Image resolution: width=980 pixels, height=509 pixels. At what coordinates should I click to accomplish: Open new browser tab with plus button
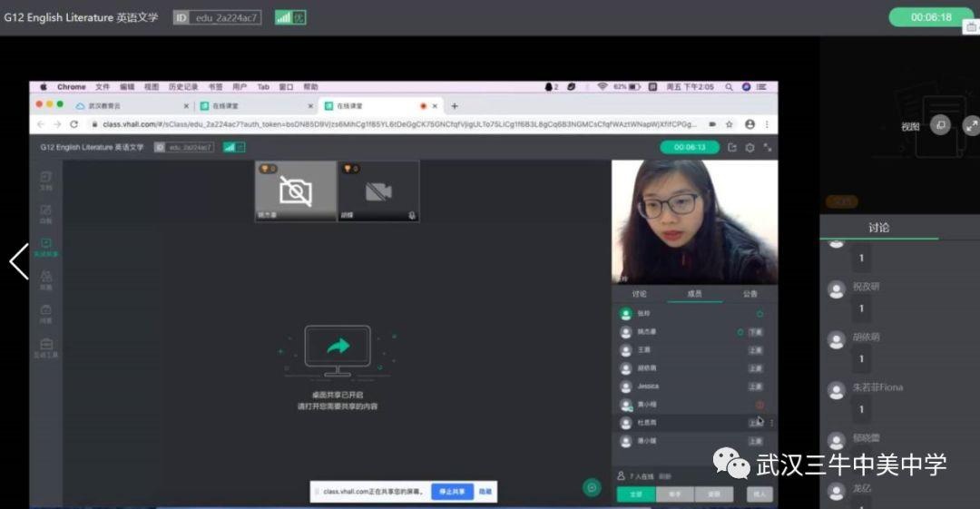click(455, 105)
